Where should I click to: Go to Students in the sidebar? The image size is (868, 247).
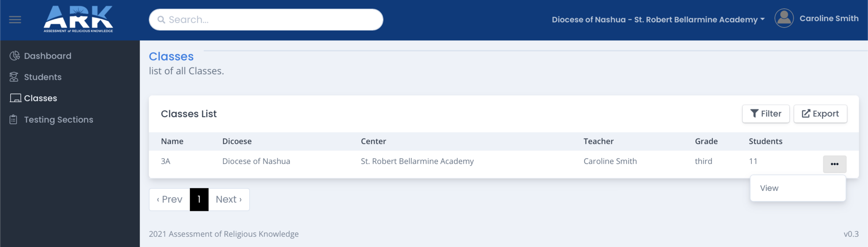43,77
